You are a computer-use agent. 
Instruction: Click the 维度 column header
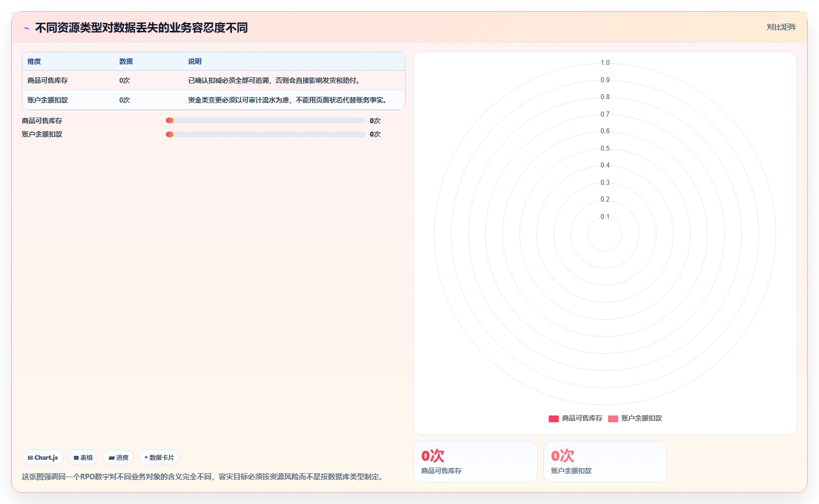click(x=34, y=62)
